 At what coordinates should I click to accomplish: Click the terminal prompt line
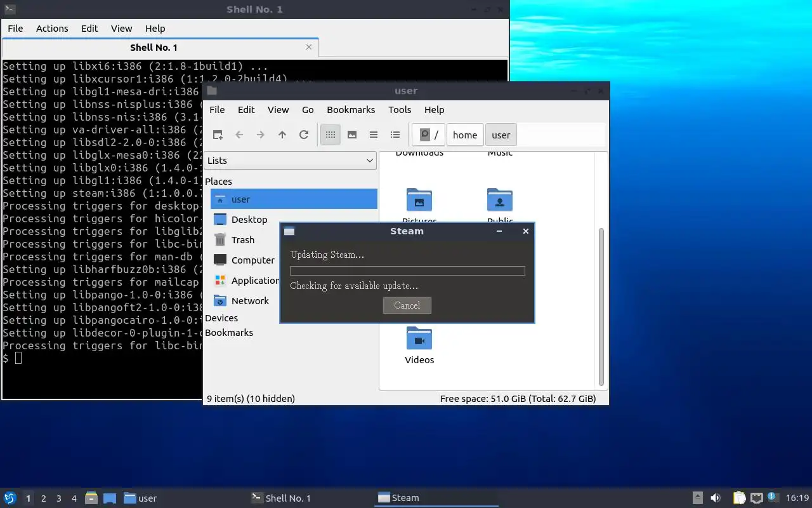click(x=101, y=358)
